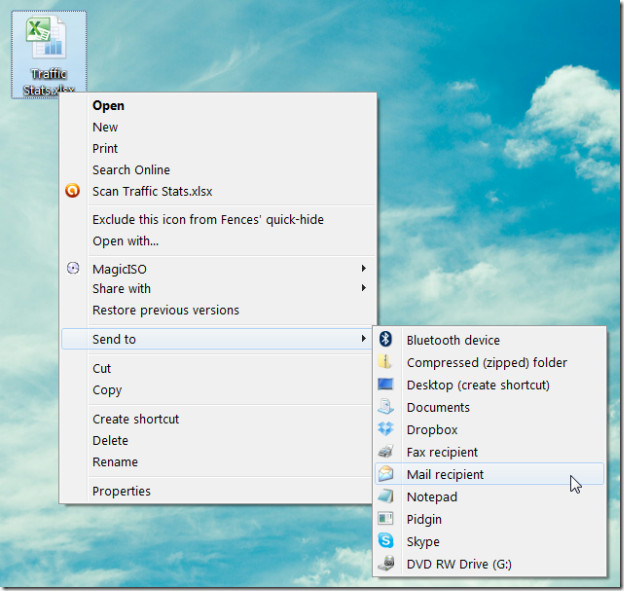Click the zipped folder icon
The width and height of the screenshot is (624, 591).
pos(385,362)
